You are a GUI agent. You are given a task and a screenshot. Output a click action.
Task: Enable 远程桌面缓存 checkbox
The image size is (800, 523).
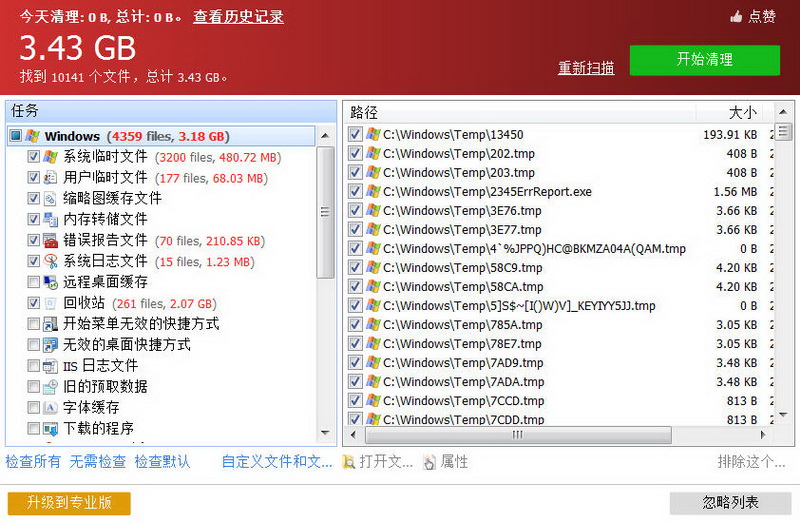pos(33,282)
